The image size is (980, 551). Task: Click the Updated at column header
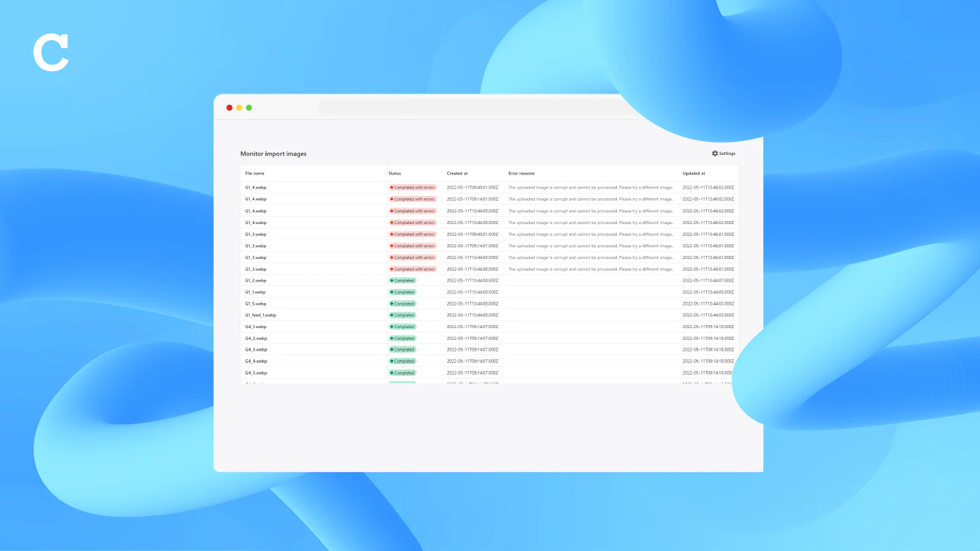(x=694, y=173)
